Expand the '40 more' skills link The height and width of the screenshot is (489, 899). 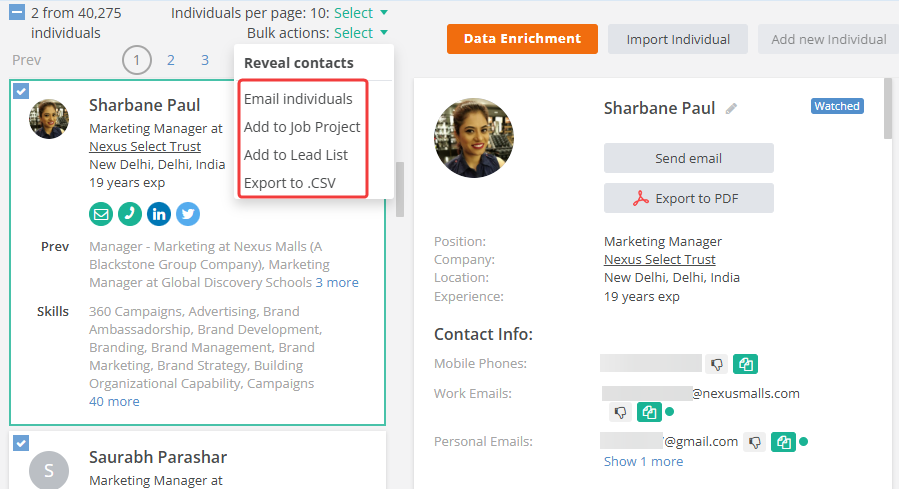tap(114, 401)
